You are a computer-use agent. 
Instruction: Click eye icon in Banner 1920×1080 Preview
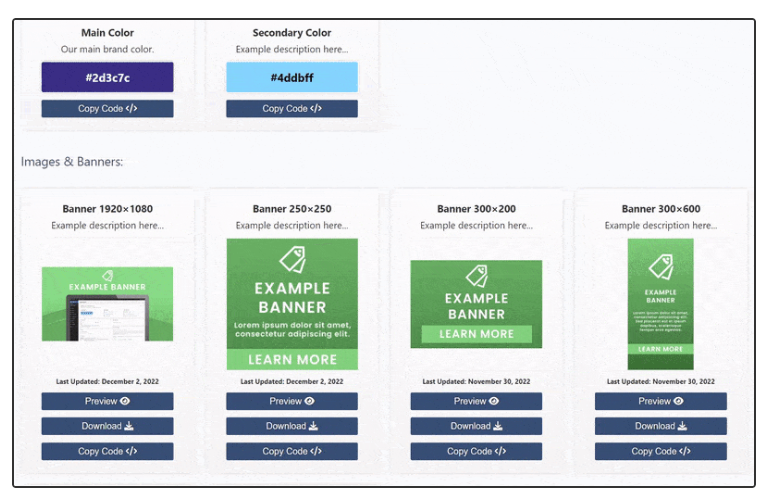pyautogui.click(x=125, y=401)
